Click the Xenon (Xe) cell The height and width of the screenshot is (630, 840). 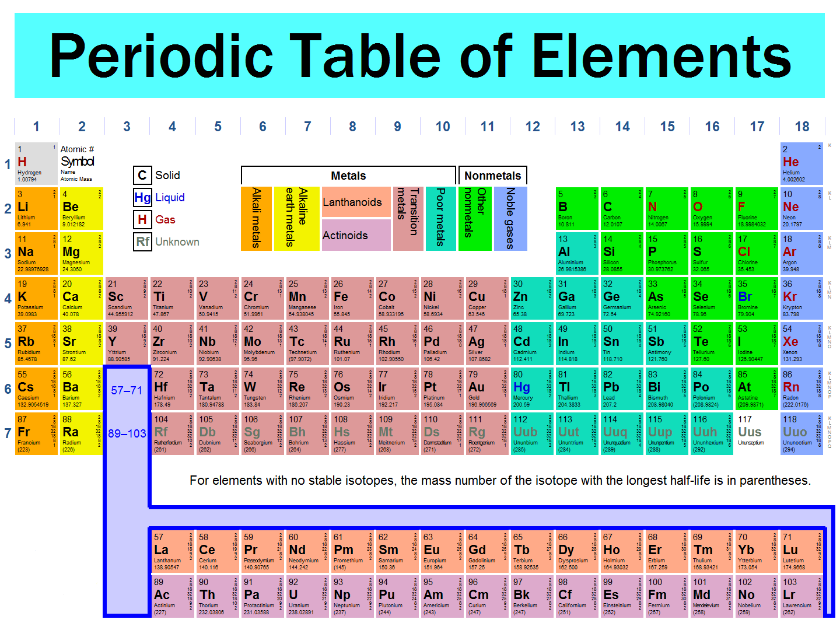pos(802,343)
